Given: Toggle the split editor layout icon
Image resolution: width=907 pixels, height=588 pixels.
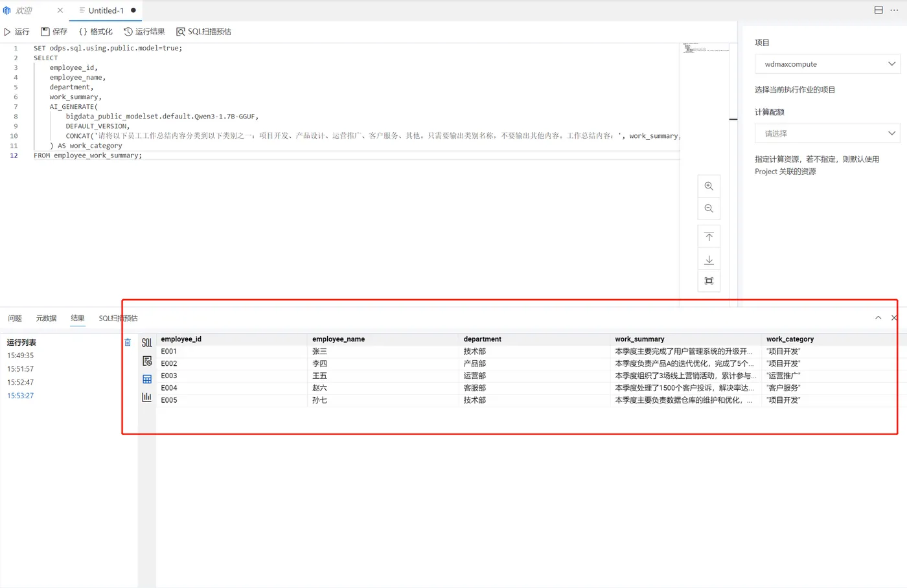Looking at the screenshot, I should 878,10.
